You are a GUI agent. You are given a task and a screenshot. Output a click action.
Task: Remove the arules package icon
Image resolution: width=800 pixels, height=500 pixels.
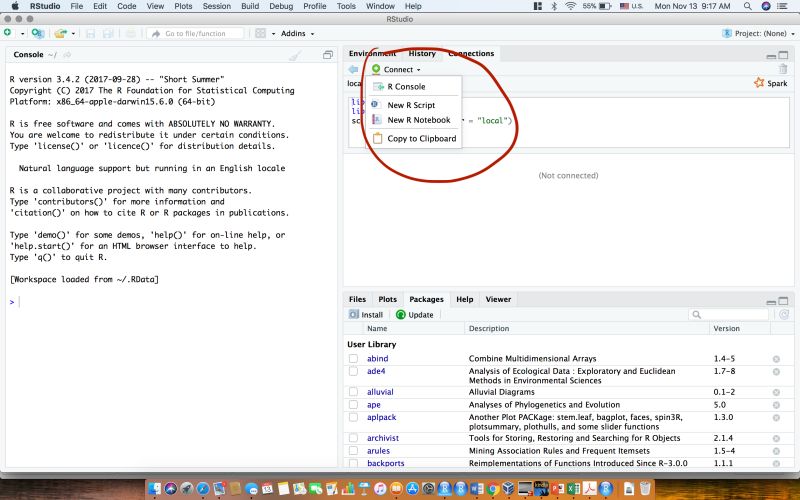point(776,452)
